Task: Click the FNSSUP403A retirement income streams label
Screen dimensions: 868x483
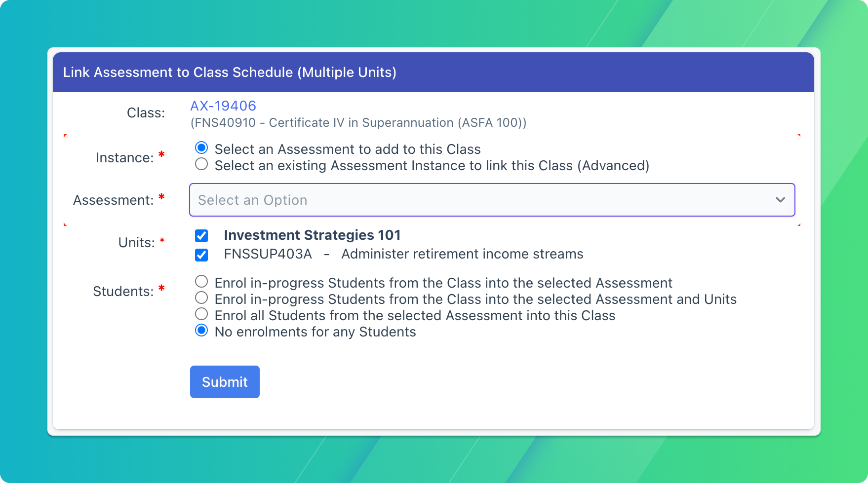Action: (403, 254)
